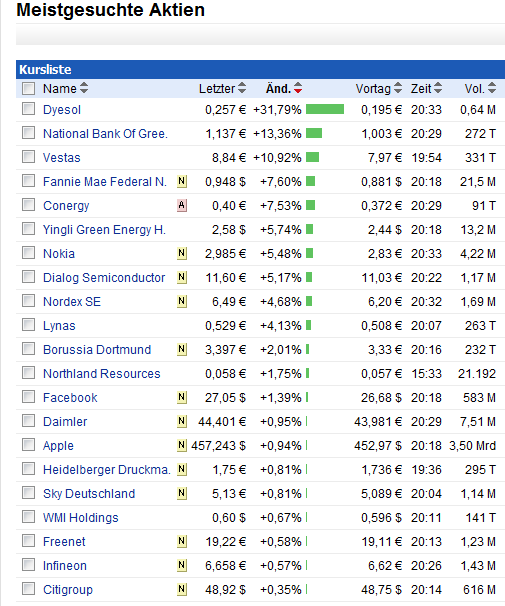
Task: Click the N badge beside Heidelberger Druckma.
Action: tap(182, 469)
